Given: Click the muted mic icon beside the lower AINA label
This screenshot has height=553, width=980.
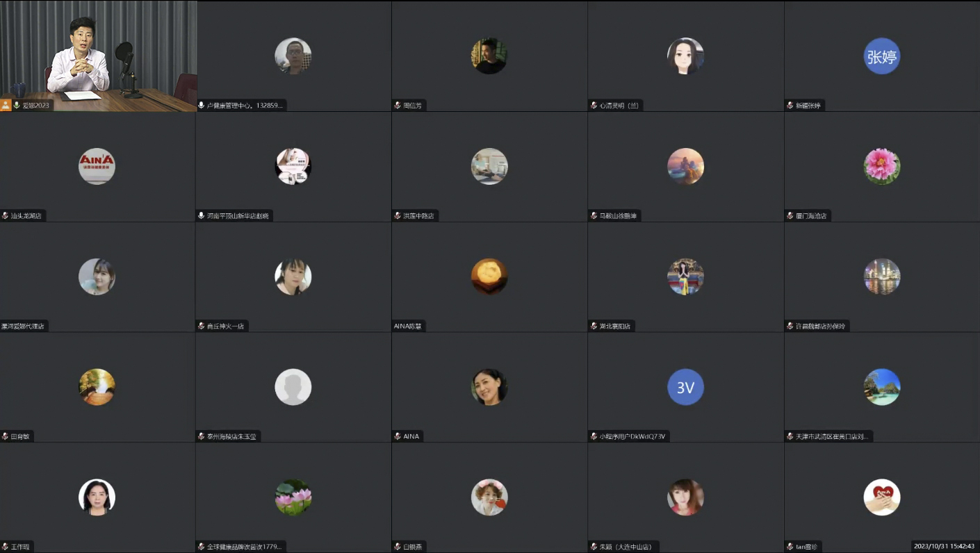Looking at the screenshot, I should pyautogui.click(x=398, y=436).
